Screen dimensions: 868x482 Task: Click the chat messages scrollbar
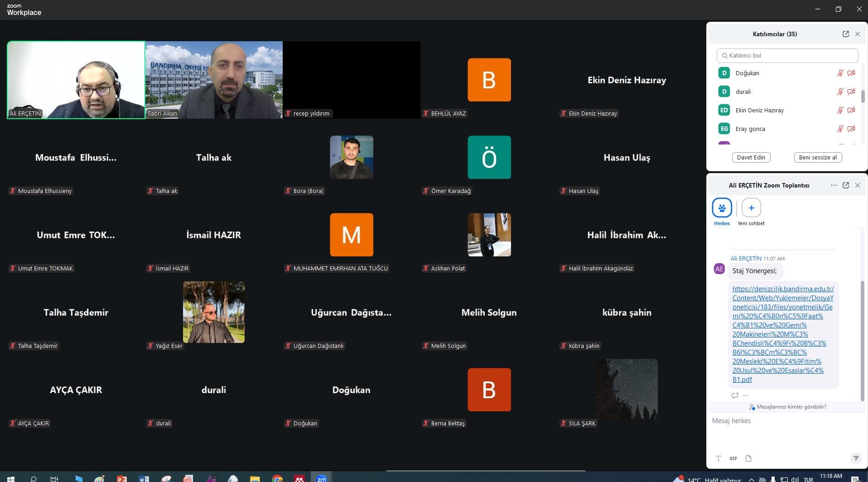point(862,340)
